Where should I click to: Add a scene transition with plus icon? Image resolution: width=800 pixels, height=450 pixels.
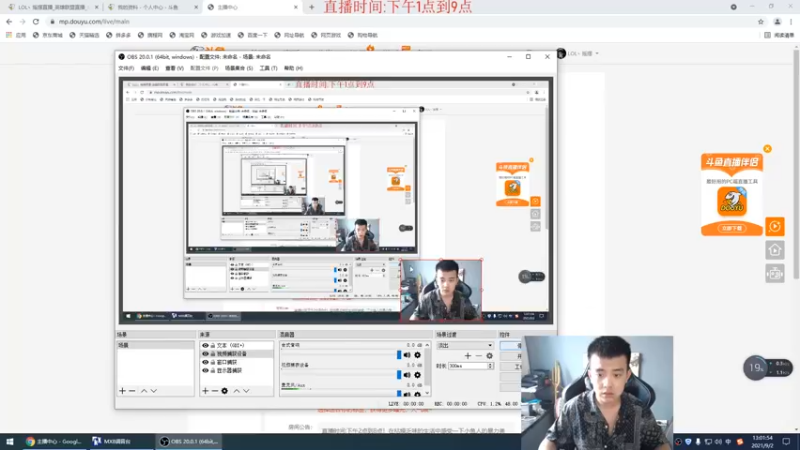pyautogui.click(x=468, y=356)
